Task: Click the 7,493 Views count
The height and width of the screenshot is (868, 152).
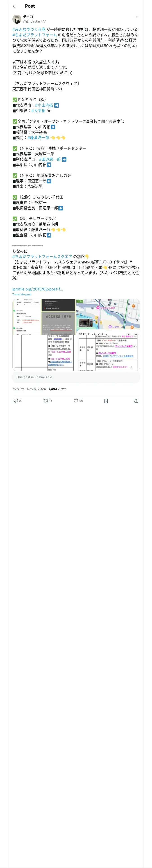Action: (x=57, y=389)
